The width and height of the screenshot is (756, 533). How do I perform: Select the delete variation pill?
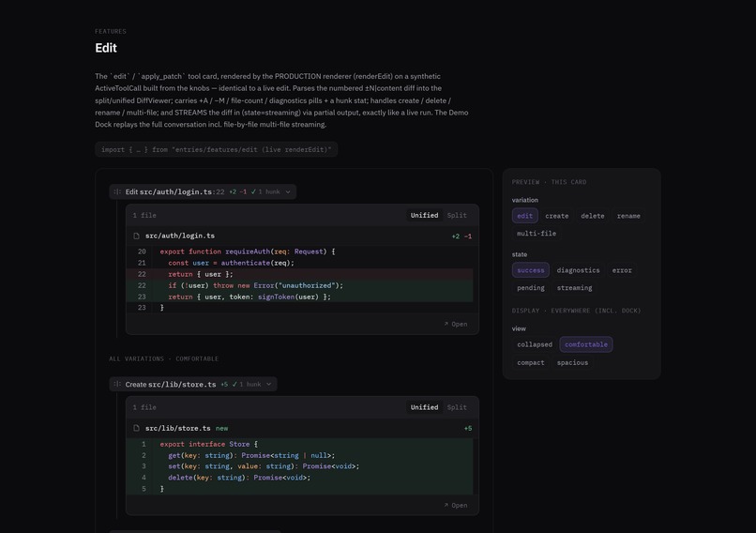[593, 216]
